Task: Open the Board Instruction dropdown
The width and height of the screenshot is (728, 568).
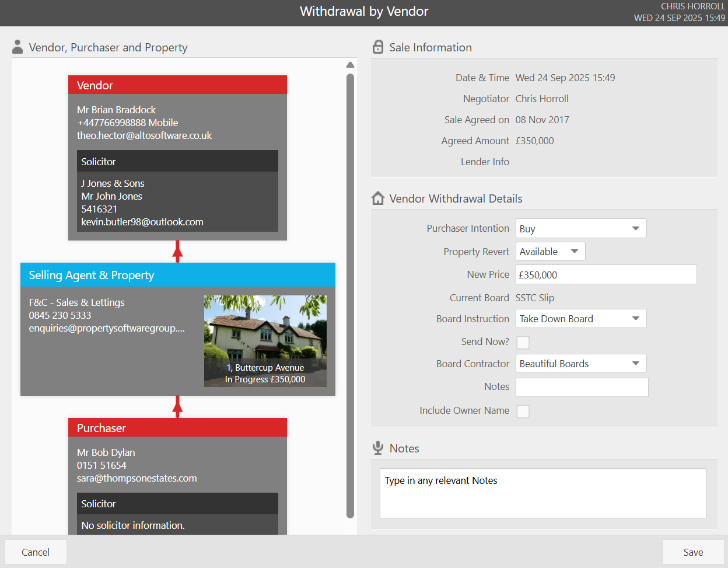Action: pyautogui.click(x=581, y=319)
